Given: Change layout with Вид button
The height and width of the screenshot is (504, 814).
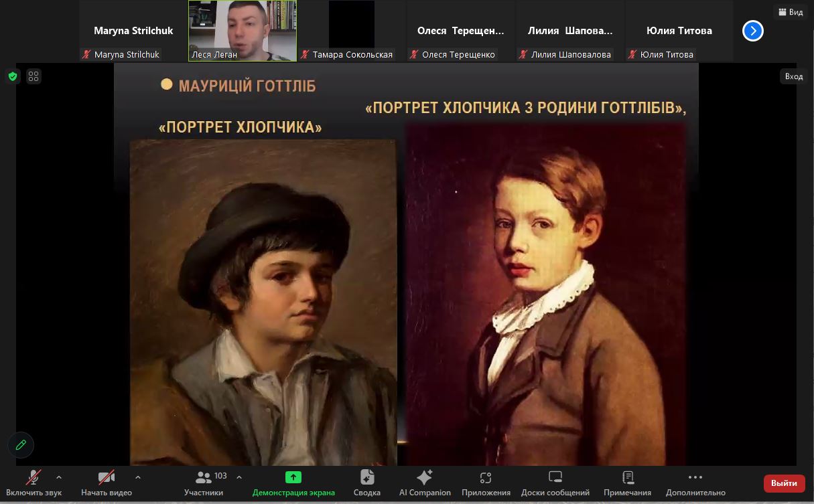Looking at the screenshot, I should 790,12.
